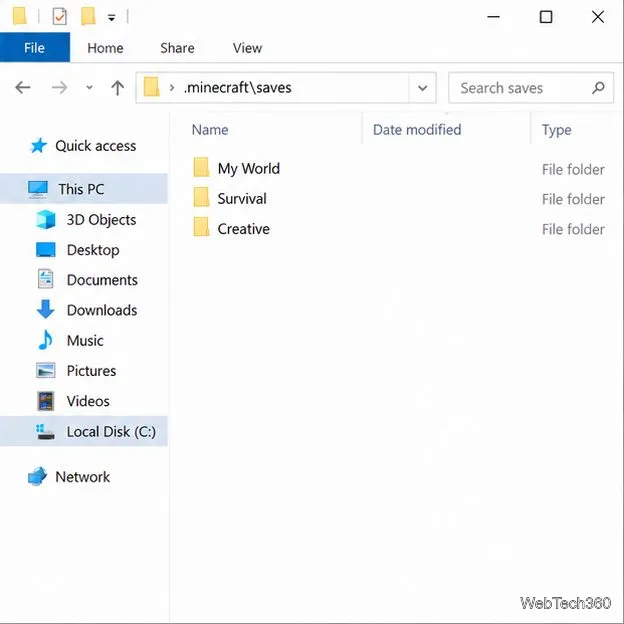The height and width of the screenshot is (624, 624).
Task: Maximize the File Explorer window
Action: [546, 17]
